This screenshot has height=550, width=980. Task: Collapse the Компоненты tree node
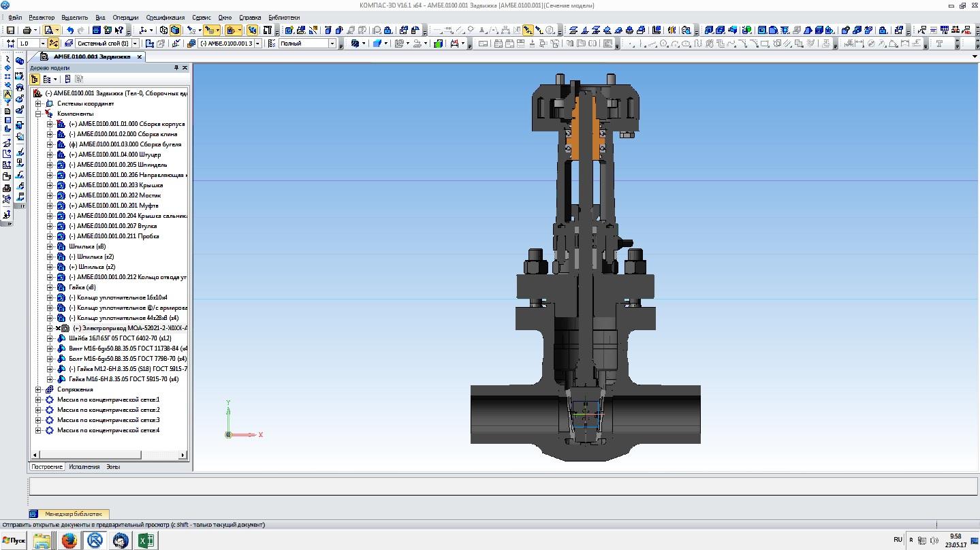click(x=39, y=114)
